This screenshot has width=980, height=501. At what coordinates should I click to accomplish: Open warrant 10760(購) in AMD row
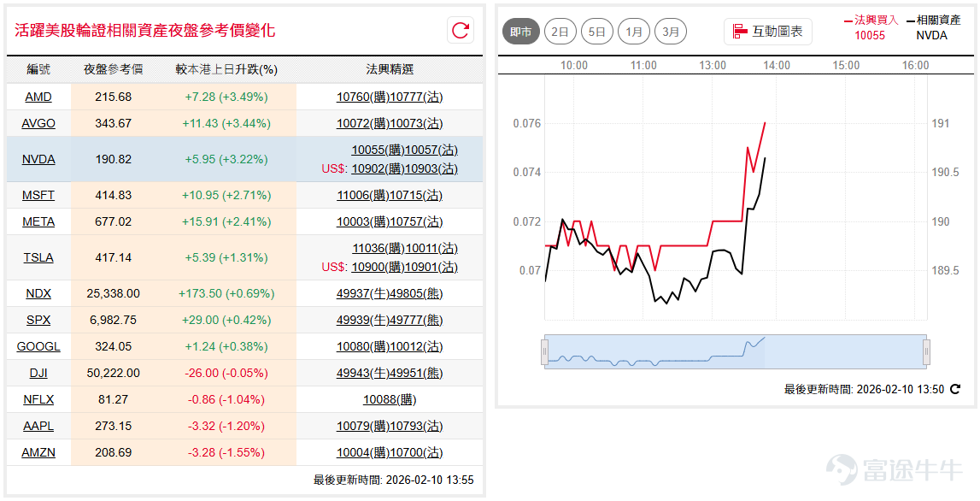362,97
